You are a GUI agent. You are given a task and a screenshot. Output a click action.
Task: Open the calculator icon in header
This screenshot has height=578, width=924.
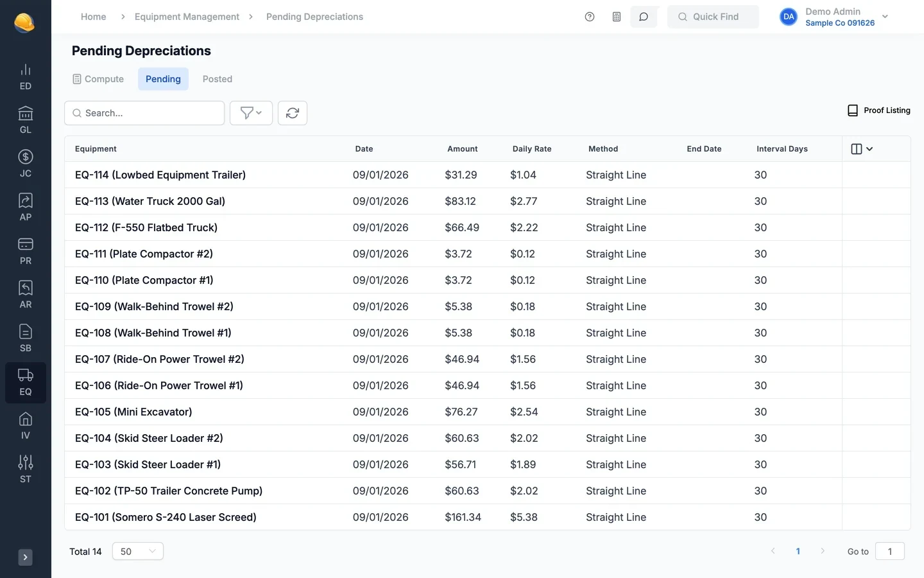(x=617, y=17)
